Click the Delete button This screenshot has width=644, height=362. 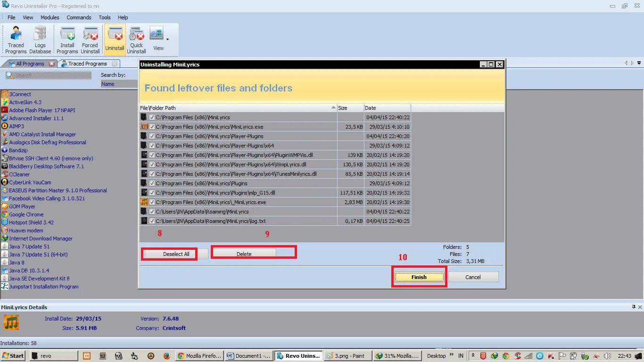click(244, 254)
